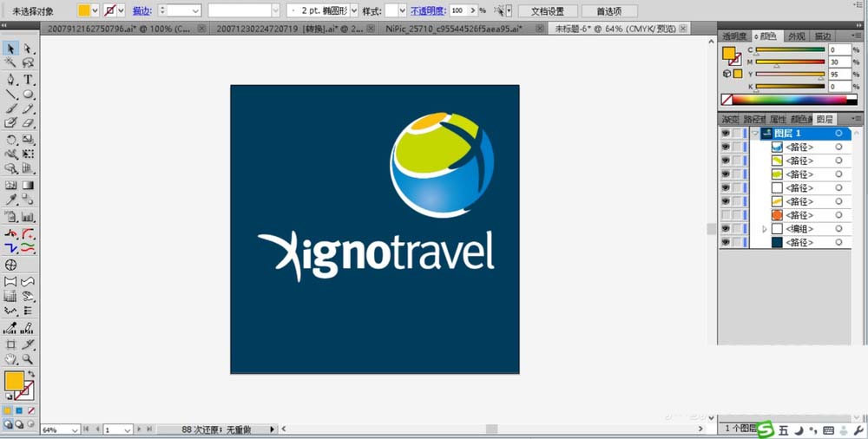Open the 描边 stroke link
Image resolution: width=868 pixels, height=439 pixels.
[141, 10]
